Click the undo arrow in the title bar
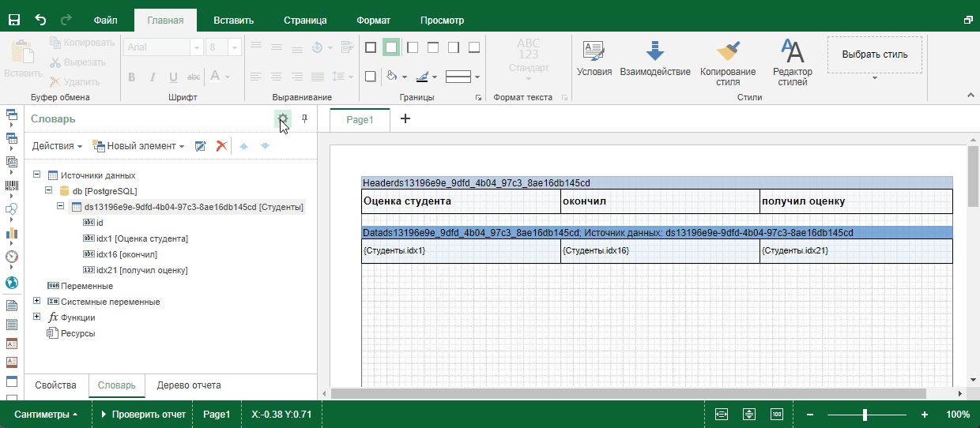The height and width of the screenshot is (428, 980). [x=40, y=20]
